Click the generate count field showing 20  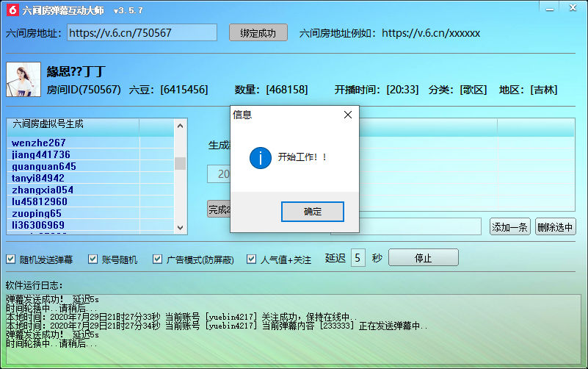219,173
